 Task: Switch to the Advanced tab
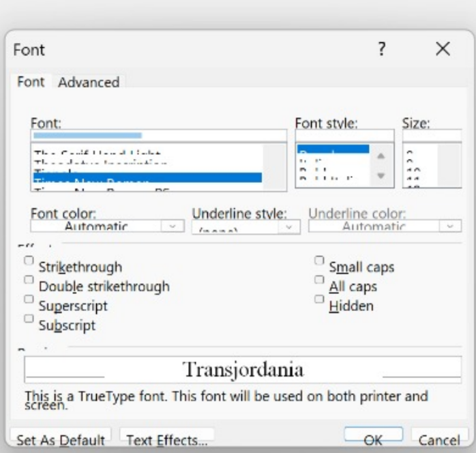pyautogui.click(x=89, y=83)
